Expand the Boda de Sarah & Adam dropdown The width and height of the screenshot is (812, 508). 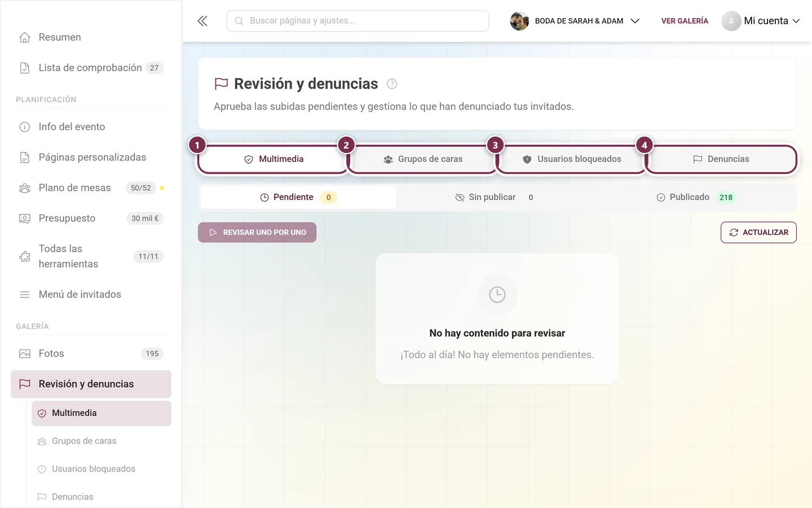point(635,21)
